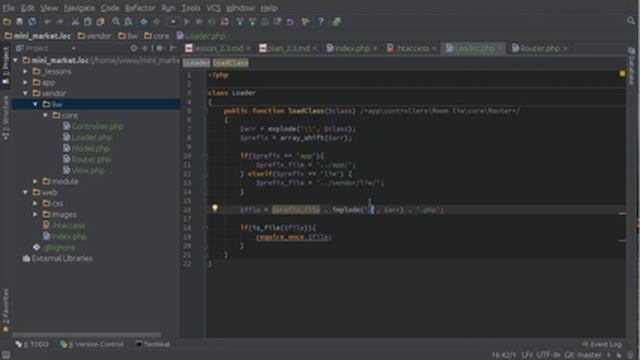Click the Replace toolbar icon
The image size is (640, 360).
pyautogui.click(x=128, y=22)
